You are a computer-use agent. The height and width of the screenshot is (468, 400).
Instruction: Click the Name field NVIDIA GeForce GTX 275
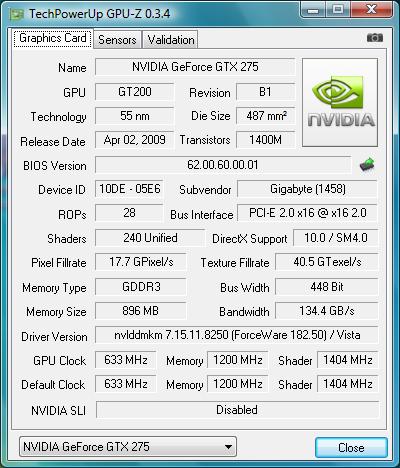[195, 67]
